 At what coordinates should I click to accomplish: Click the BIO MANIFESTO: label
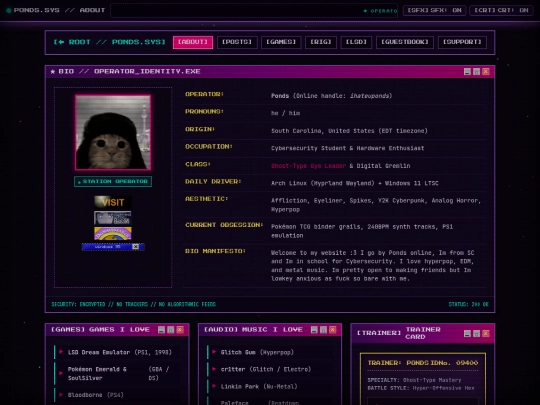(215, 251)
